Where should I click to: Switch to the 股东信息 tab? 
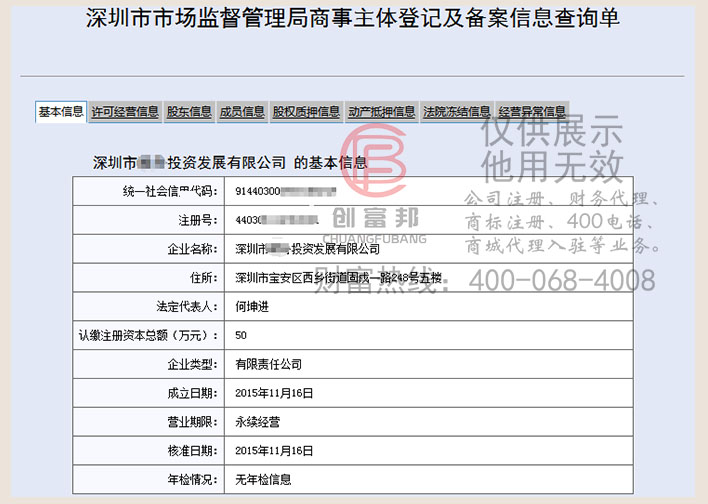[x=189, y=112]
